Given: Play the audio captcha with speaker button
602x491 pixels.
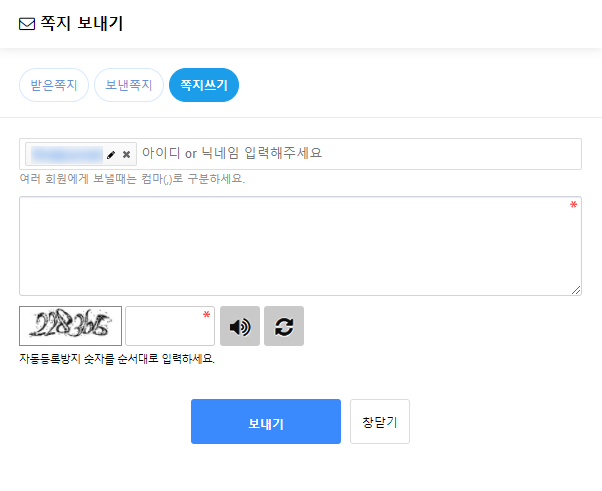Looking at the screenshot, I should (x=240, y=326).
